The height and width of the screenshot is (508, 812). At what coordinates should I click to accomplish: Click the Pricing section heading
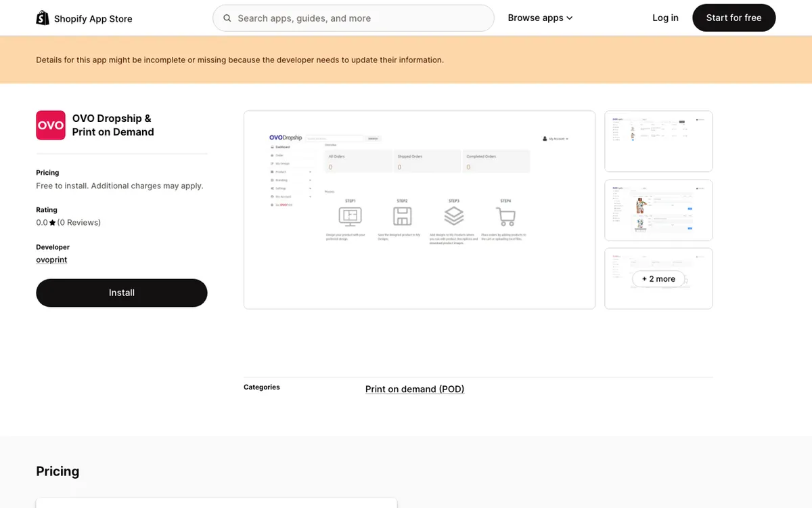58,471
